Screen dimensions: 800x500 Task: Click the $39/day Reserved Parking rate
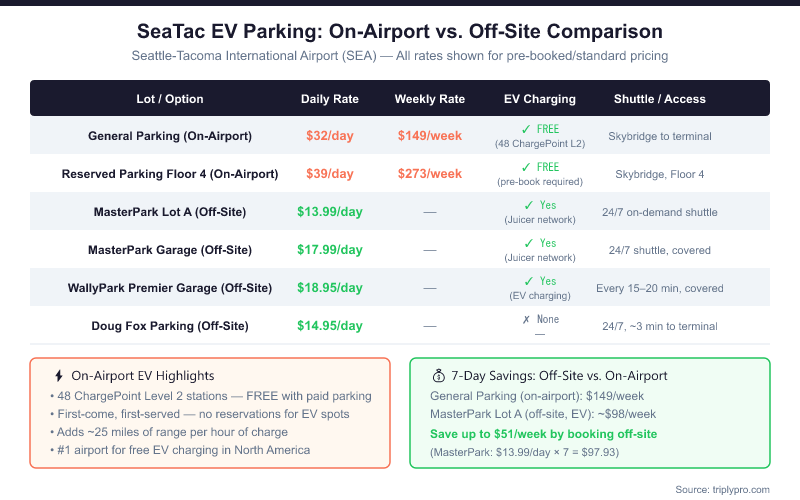click(330, 174)
